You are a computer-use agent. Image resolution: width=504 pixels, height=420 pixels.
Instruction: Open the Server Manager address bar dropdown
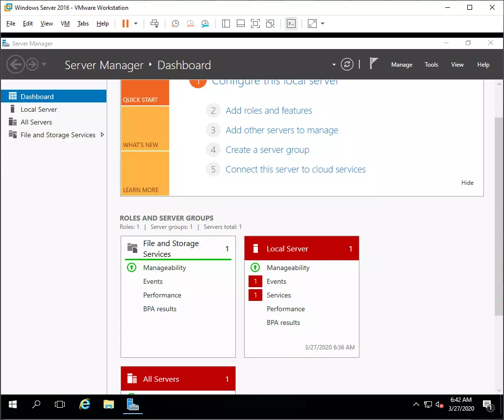334,65
